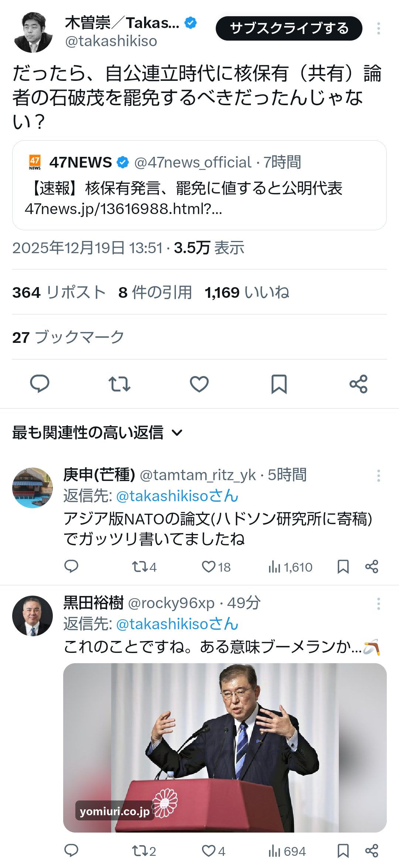Open 木曽崇 profile avatar

click(33, 32)
